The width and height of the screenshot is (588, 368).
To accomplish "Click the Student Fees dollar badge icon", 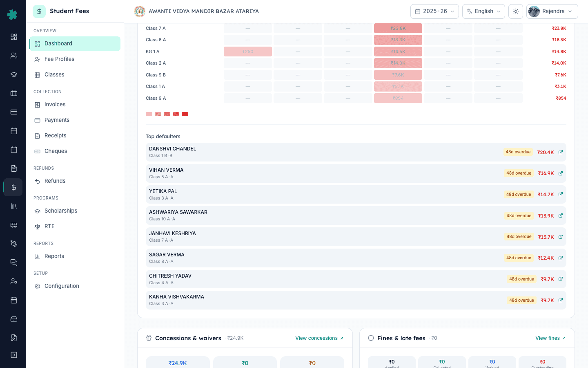I will 39,11.
